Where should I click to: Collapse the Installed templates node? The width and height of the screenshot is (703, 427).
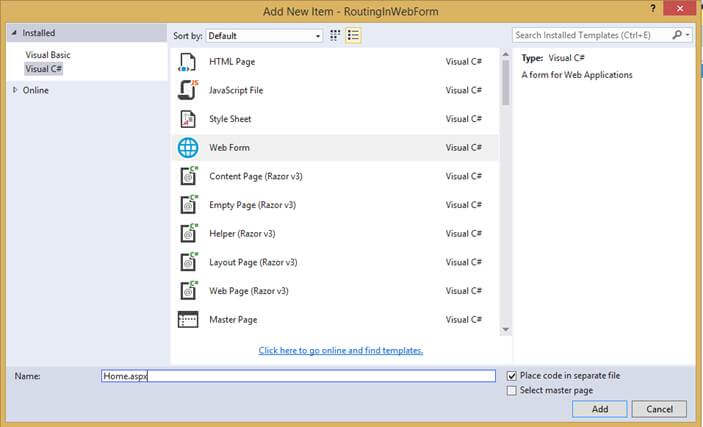point(14,33)
